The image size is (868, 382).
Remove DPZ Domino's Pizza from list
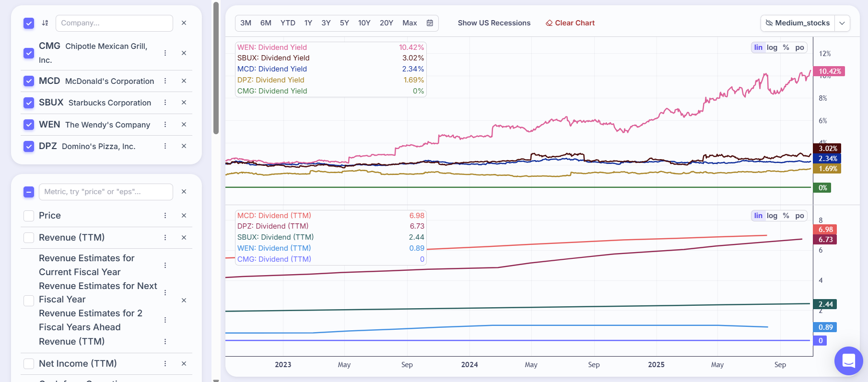pyautogui.click(x=184, y=146)
